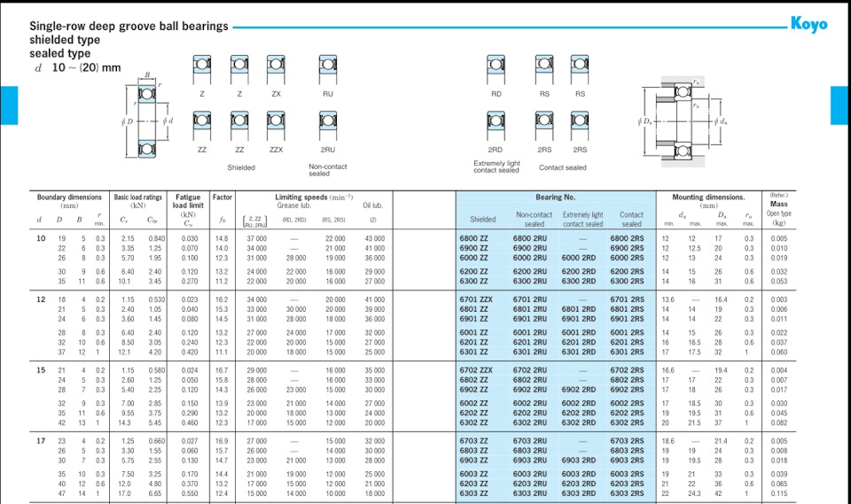Click bearing number '6200 2RS'
851x504 pixels.
coord(627,272)
